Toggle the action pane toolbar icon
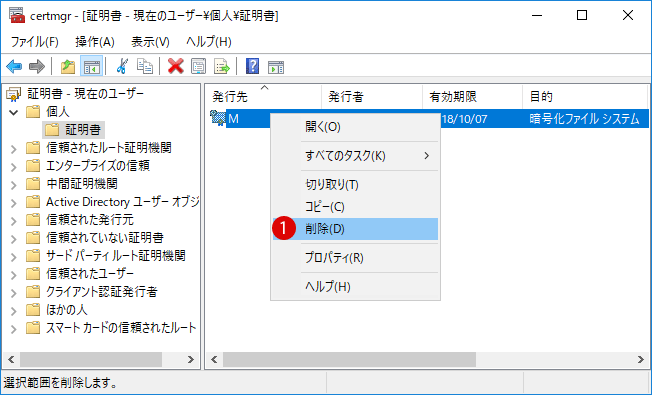The width and height of the screenshot is (652, 395). [x=276, y=67]
